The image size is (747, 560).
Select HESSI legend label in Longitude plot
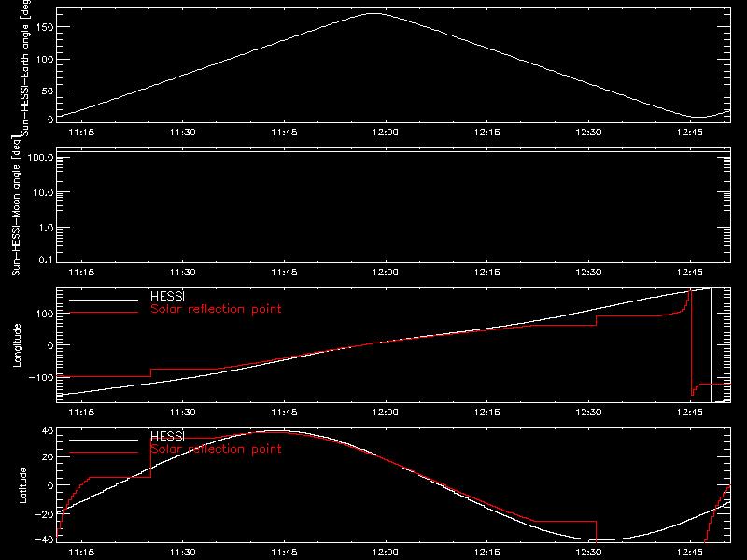[x=167, y=296]
